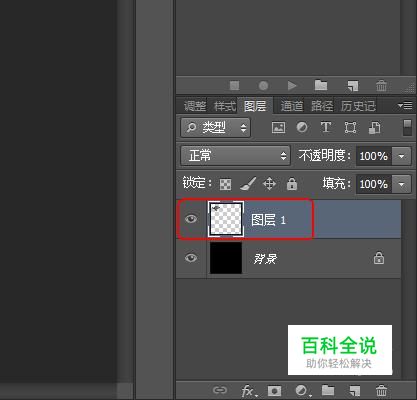Image resolution: width=417 pixels, height=400 pixels.
Task: Open the 通道 tab
Action: point(292,106)
